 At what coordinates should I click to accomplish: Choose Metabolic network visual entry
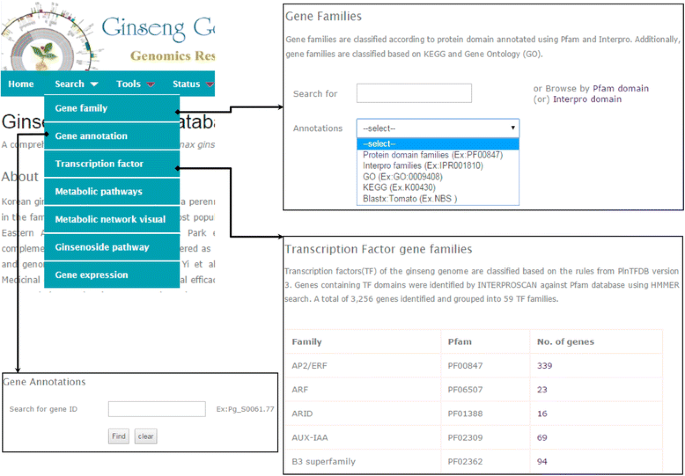point(112,219)
